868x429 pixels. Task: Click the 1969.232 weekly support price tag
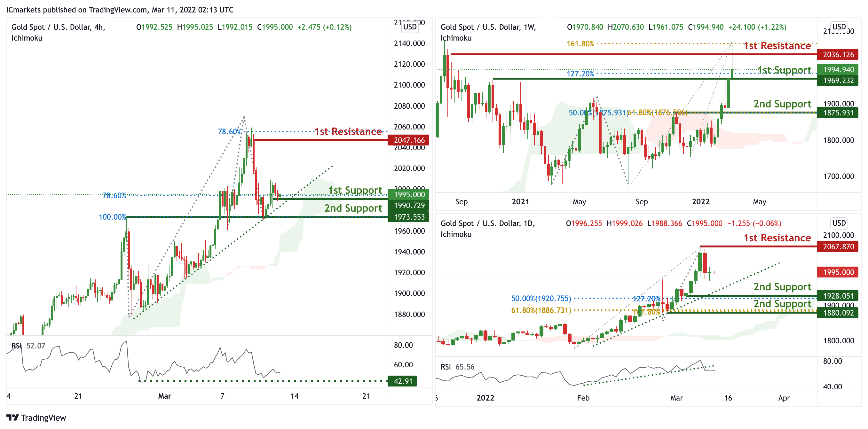838,81
